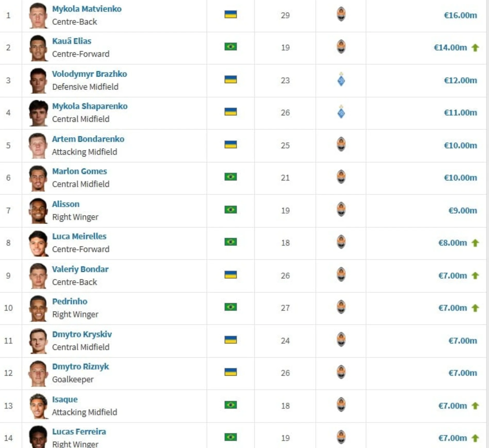Click Dynamo Kyiv crest beside Mykola Shaparenko
The height and width of the screenshot is (448, 489).
point(341,112)
